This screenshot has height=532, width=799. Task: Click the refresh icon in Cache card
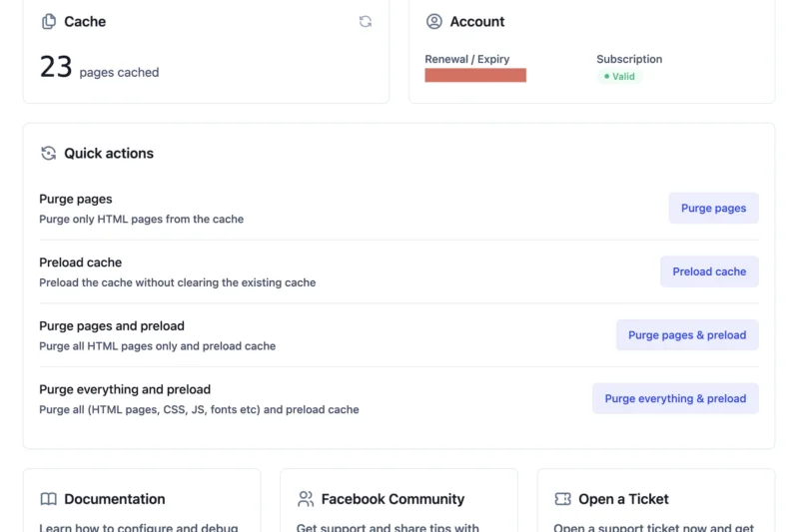click(x=366, y=22)
